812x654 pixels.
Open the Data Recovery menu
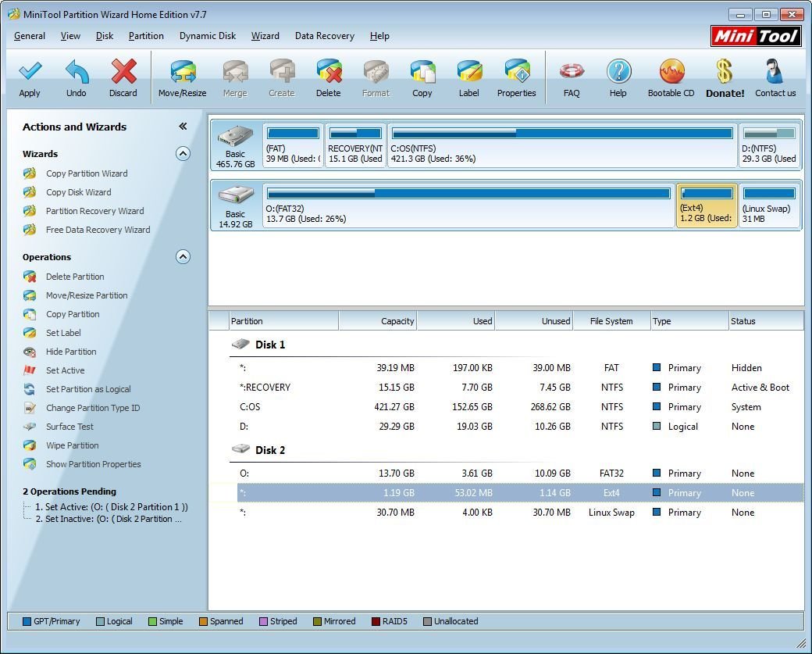[x=325, y=36]
